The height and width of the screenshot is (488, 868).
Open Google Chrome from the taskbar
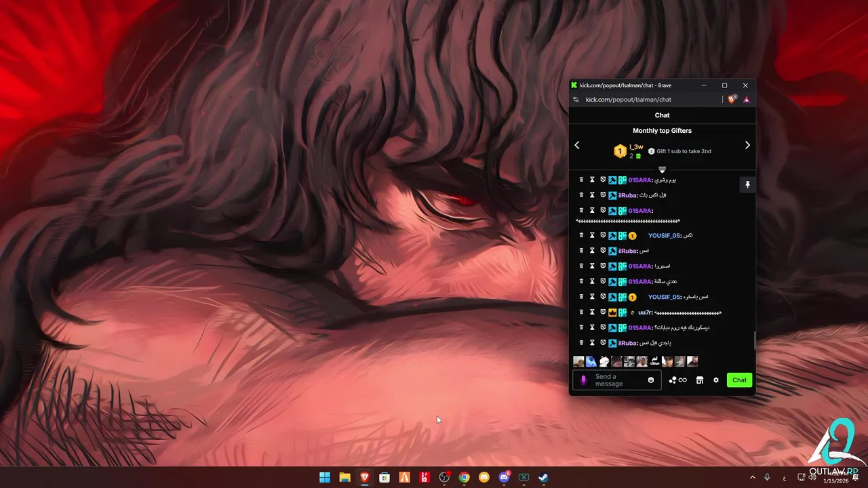(x=464, y=477)
